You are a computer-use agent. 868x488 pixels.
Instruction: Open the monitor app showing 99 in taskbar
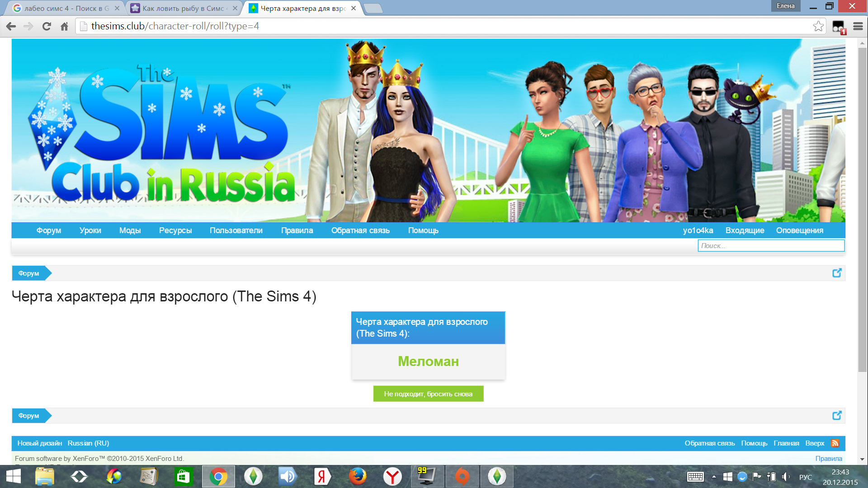[427, 477]
